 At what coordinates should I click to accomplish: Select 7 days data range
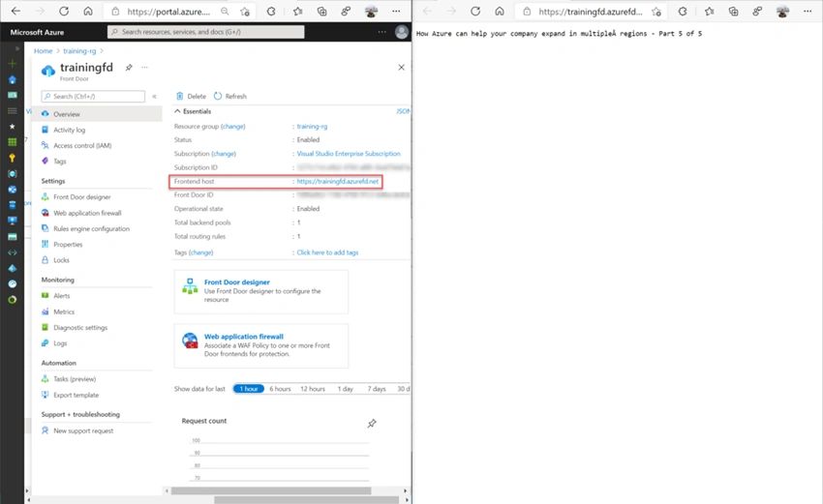(x=377, y=389)
